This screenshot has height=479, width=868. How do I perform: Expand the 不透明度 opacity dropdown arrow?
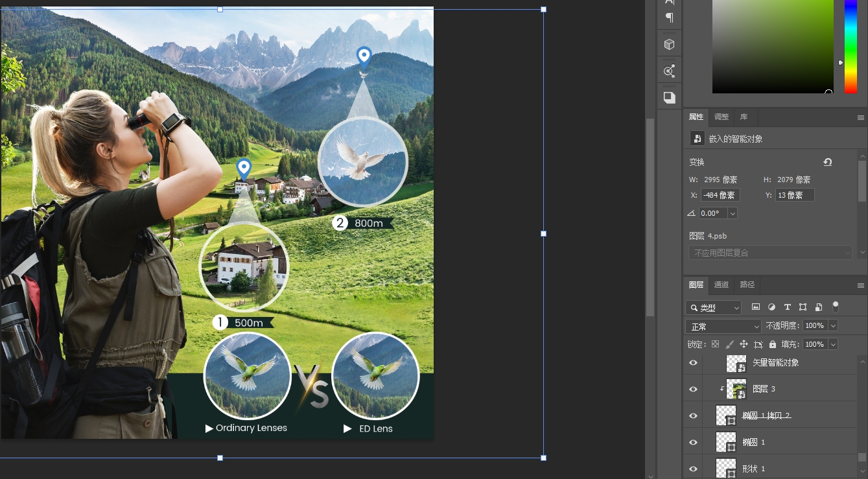pos(833,326)
